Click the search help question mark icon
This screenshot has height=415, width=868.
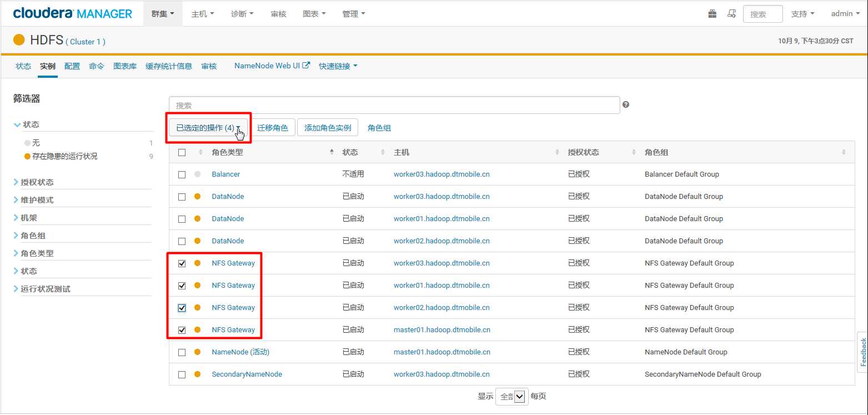pos(626,104)
